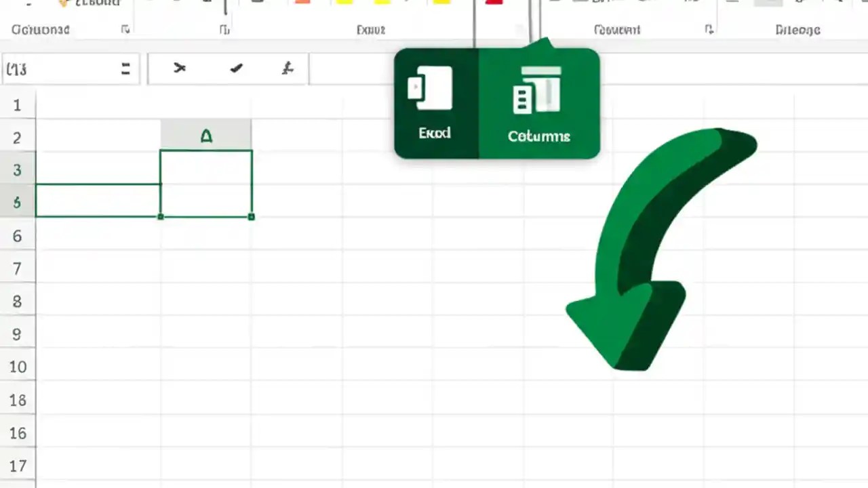Select the red Font Color icon in the ribbon
The width and height of the screenshot is (868, 488).
tap(493, 4)
